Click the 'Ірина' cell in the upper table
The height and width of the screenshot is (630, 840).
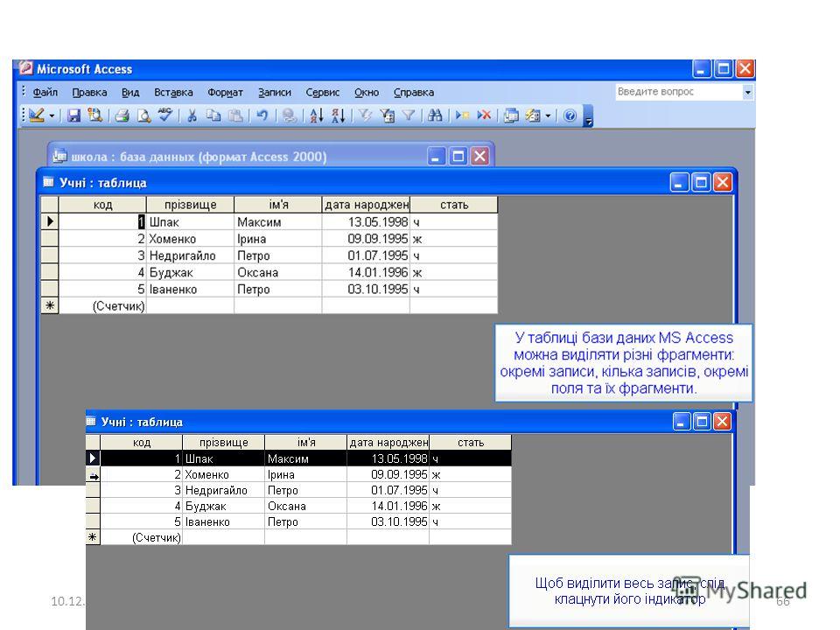[278, 238]
